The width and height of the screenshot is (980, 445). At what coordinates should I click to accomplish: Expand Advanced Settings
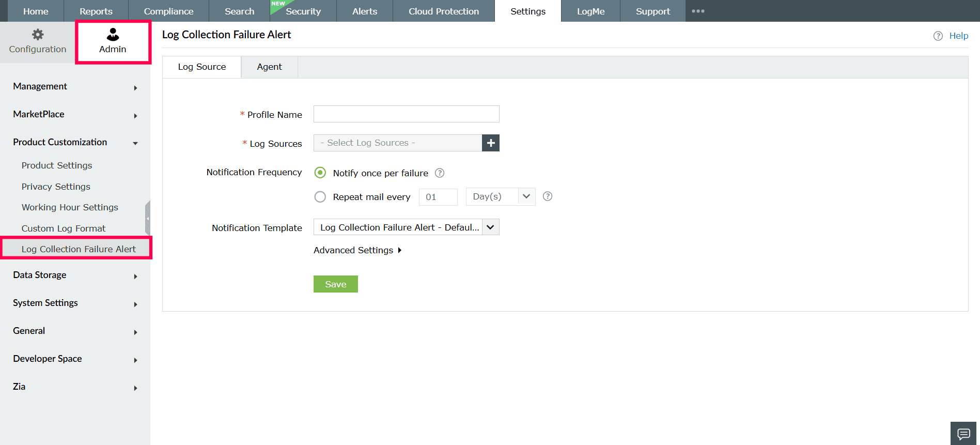click(x=357, y=250)
